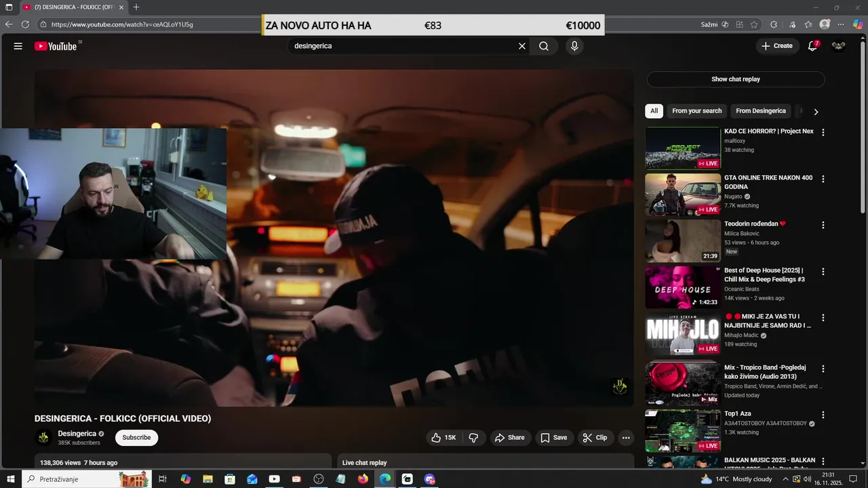Open File Explorer from the taskbar
Image resolution: width=868 pixels, height=488 pixels.
[208, 479]
